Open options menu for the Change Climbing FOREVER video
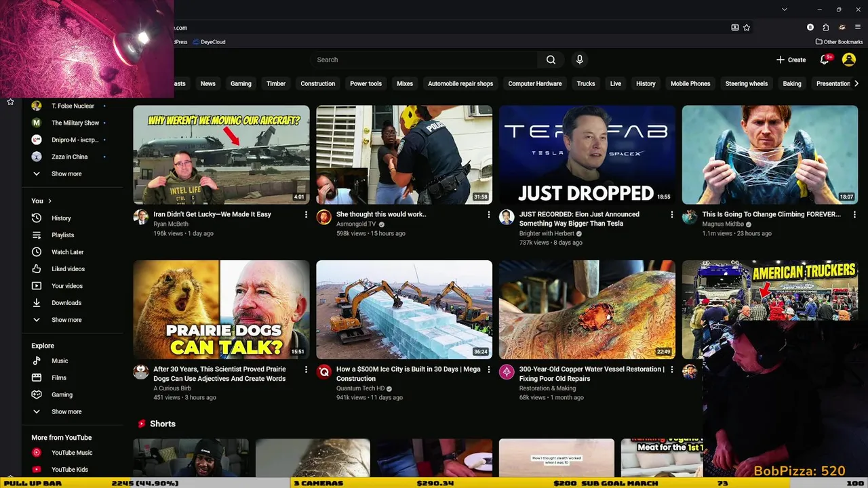The image size is (868, 488). 854,215
